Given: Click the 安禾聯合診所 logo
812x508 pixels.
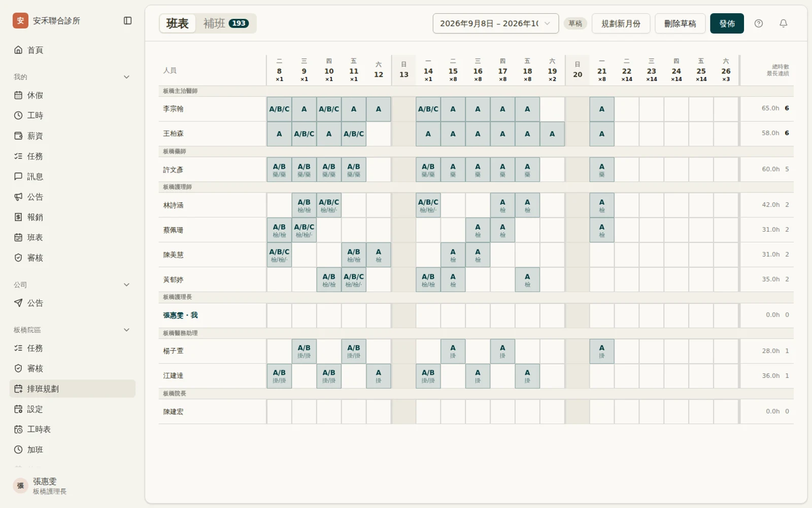Looking at the screenshot, I should (x=20, y=20).
